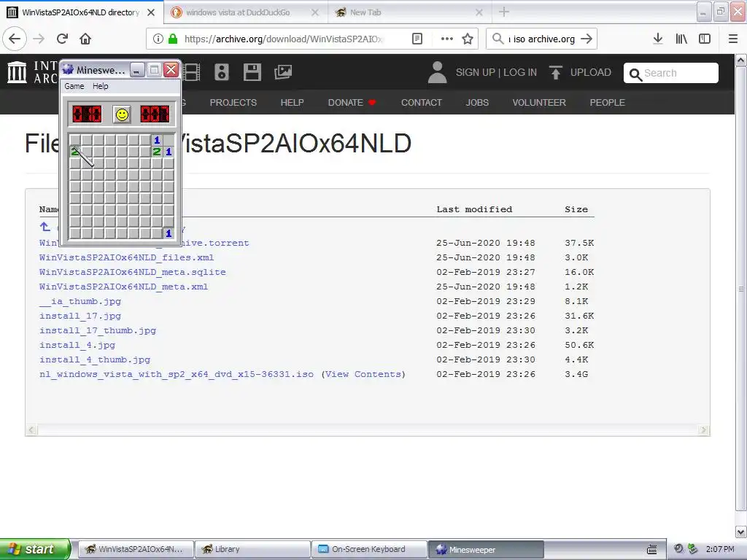The width and height of the screenshot is (747, 560).
Task: Open the Library bookshelf icon
Action: click(x=681, y=39)
